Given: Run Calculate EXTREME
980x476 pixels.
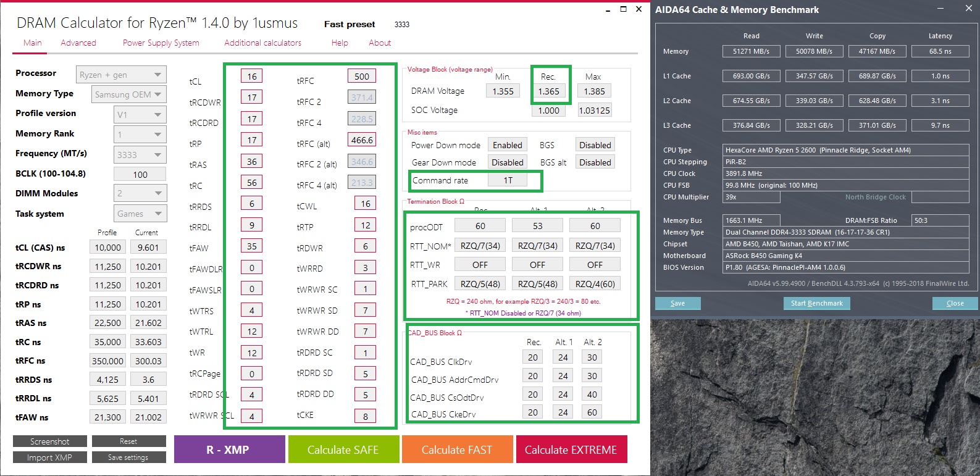Looking at the screenshot, I should click(x=571, y=449).
